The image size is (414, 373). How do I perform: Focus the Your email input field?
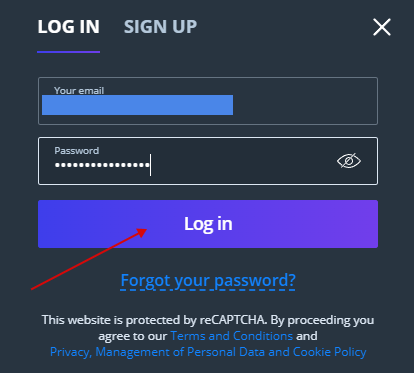pyautogui.click(x=208, y=101)
